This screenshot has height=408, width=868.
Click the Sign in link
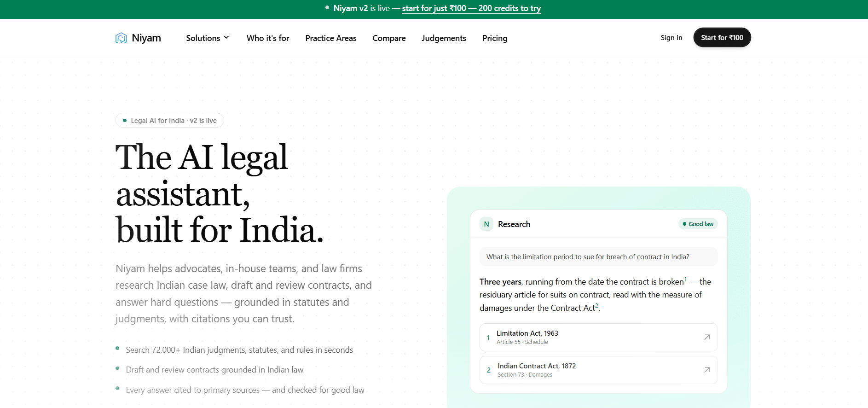(671, 37)
